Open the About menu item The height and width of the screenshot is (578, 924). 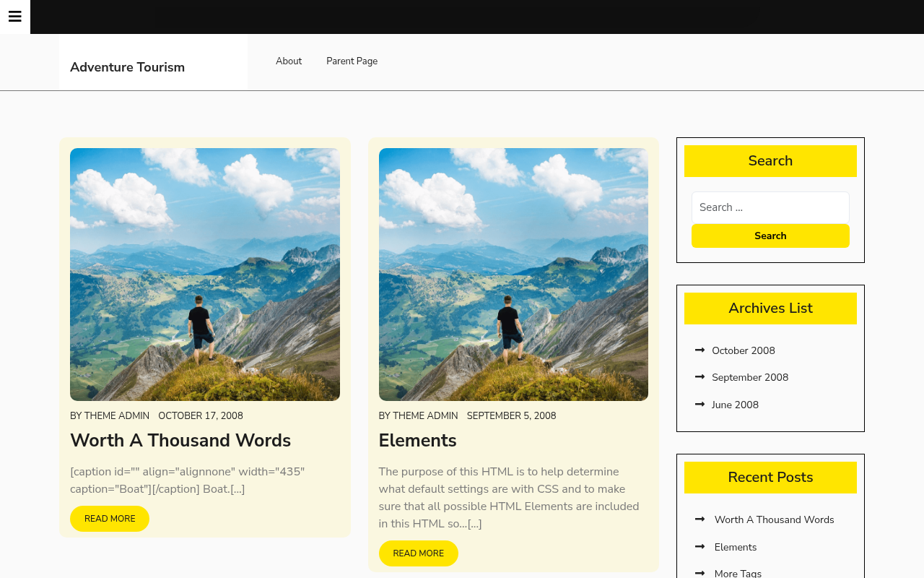289,61
